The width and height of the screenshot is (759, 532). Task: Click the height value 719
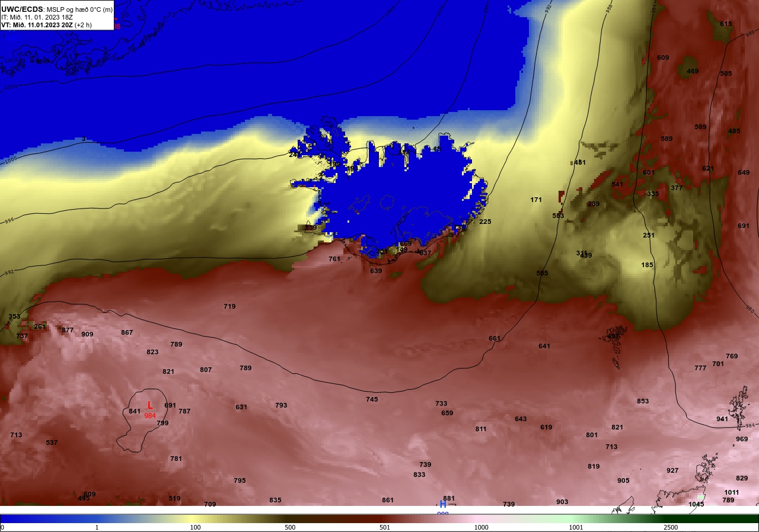tap(229, 306)
